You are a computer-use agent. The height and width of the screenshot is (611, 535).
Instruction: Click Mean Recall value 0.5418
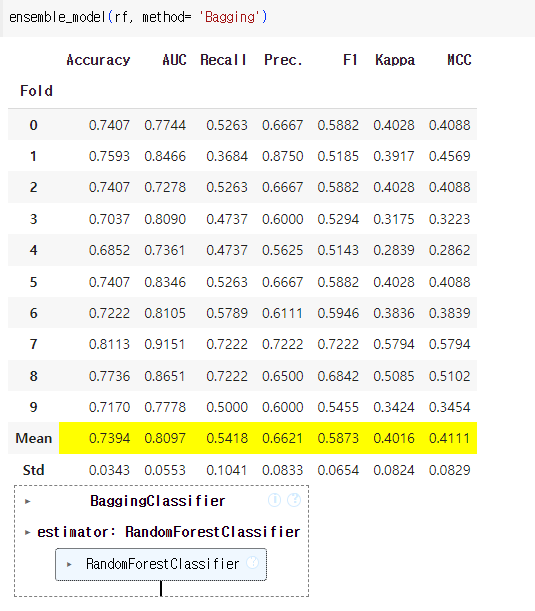click(227, 438)
